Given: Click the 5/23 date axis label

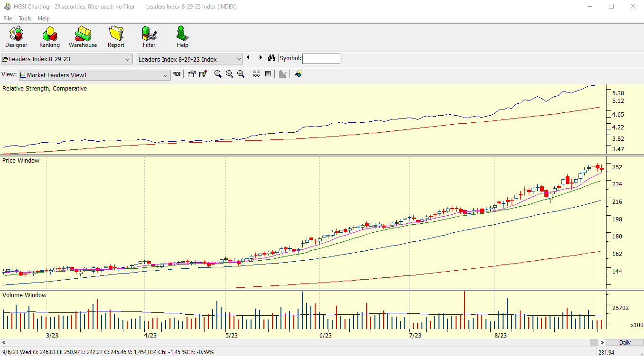Looking at the screenshot, I should [231, 335].
